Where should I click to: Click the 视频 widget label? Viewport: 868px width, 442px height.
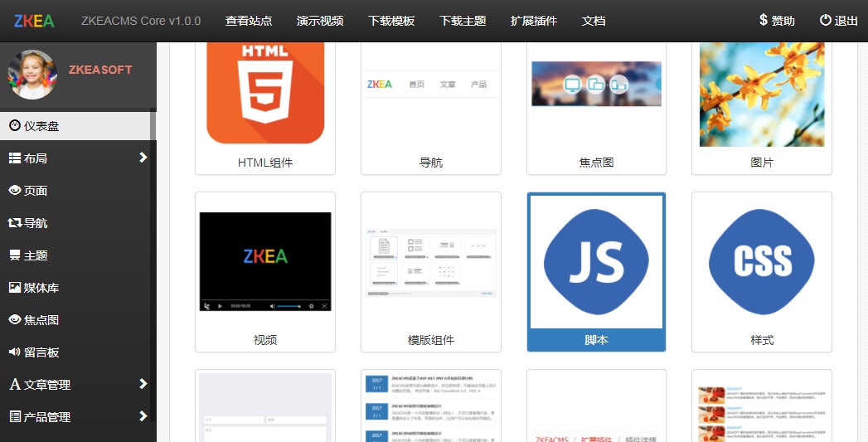point(265,339)
